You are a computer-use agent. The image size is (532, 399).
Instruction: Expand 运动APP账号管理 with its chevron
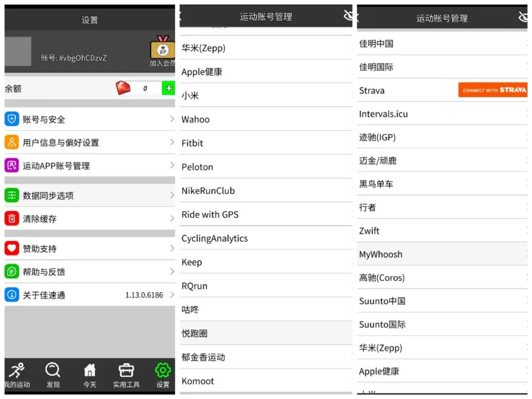pyautogui.click(x=172, y=165)
